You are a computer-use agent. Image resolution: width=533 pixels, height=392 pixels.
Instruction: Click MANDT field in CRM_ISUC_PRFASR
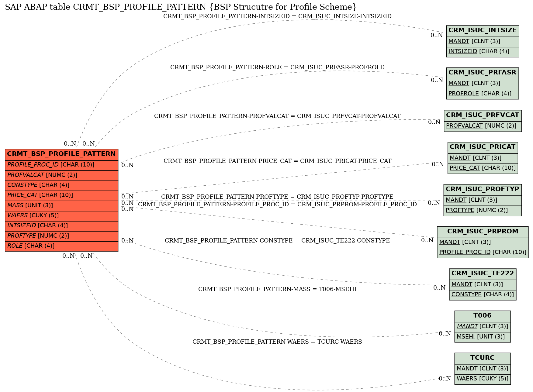point(483,84)
